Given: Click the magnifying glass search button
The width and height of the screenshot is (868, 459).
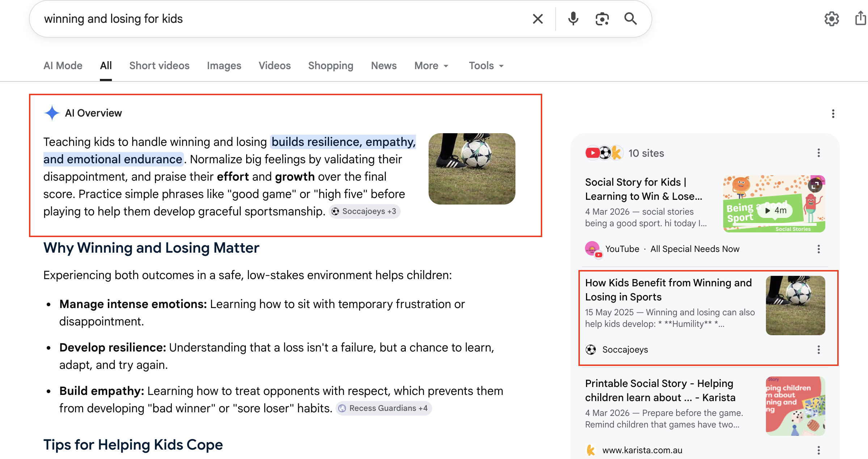Looking at the screenshot, I should (x=631, y=19).
